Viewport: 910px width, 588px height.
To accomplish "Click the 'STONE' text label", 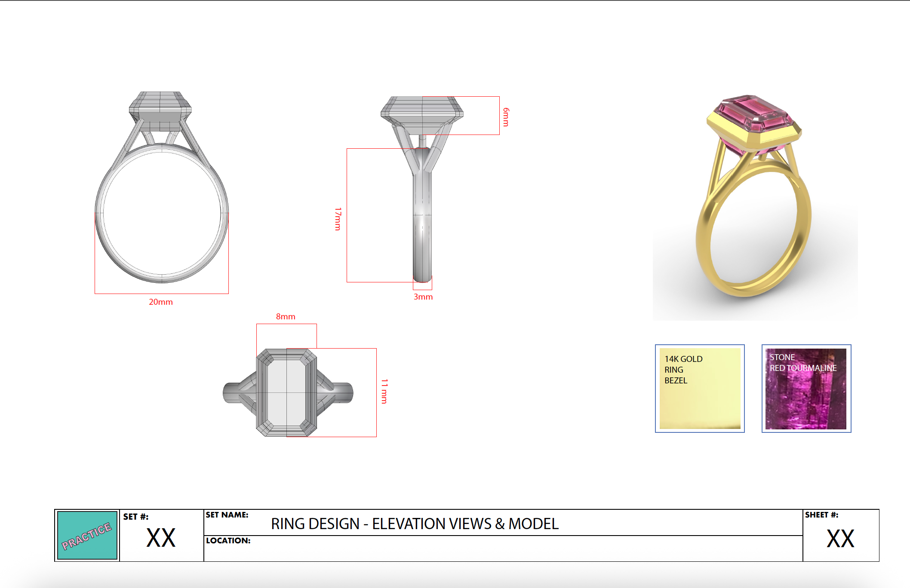I will tap(782, 357).
